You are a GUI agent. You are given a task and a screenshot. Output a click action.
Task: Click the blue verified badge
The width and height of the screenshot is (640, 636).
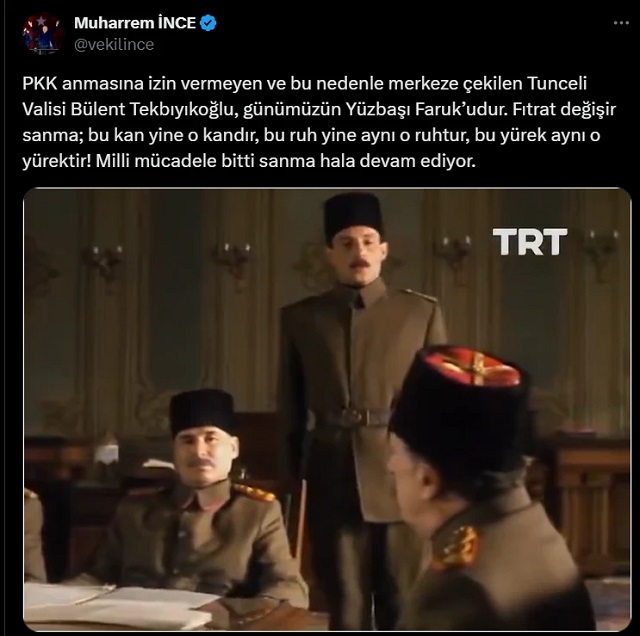[209, 23]
